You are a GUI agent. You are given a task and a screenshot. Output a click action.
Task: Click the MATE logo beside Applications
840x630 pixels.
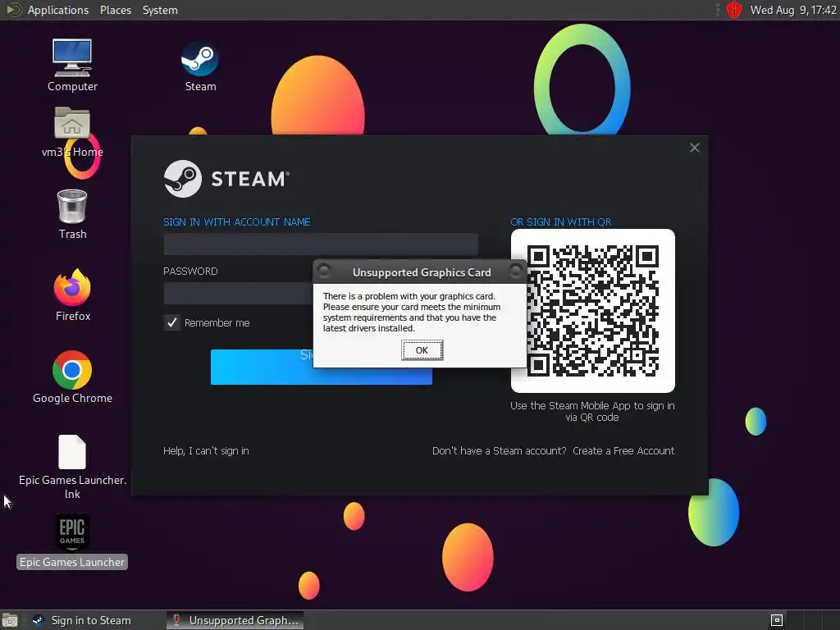pyautogui.click(x=13, y=10)
